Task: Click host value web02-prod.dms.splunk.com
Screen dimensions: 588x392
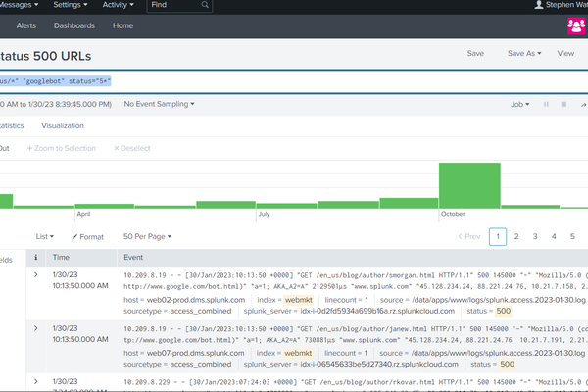Action: click(x=196, y=300)
